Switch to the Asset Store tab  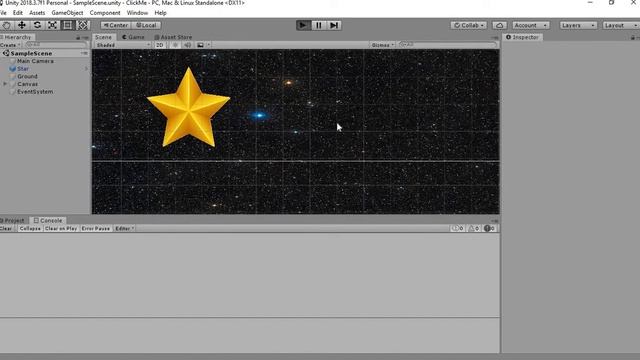point(173,37)
